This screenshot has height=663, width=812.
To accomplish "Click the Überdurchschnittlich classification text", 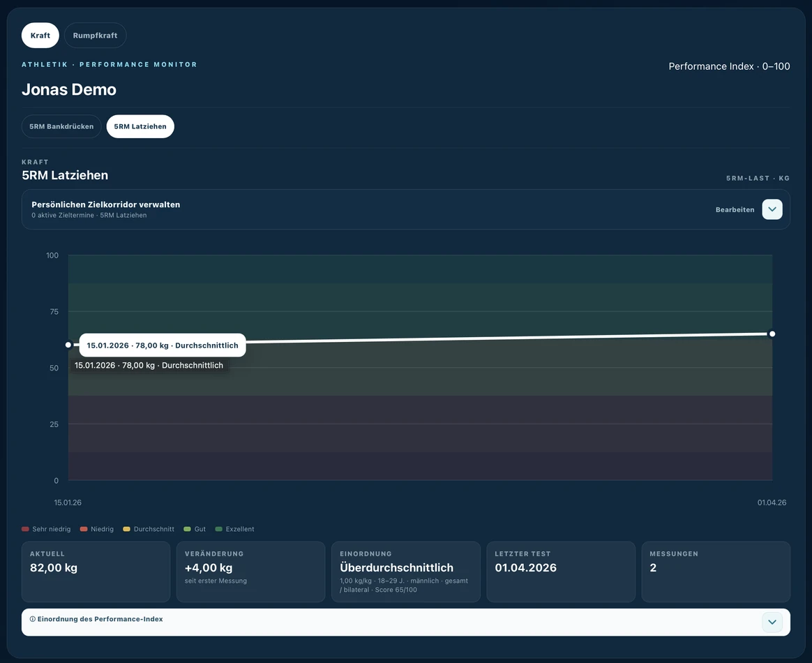I will pos(397,567).
